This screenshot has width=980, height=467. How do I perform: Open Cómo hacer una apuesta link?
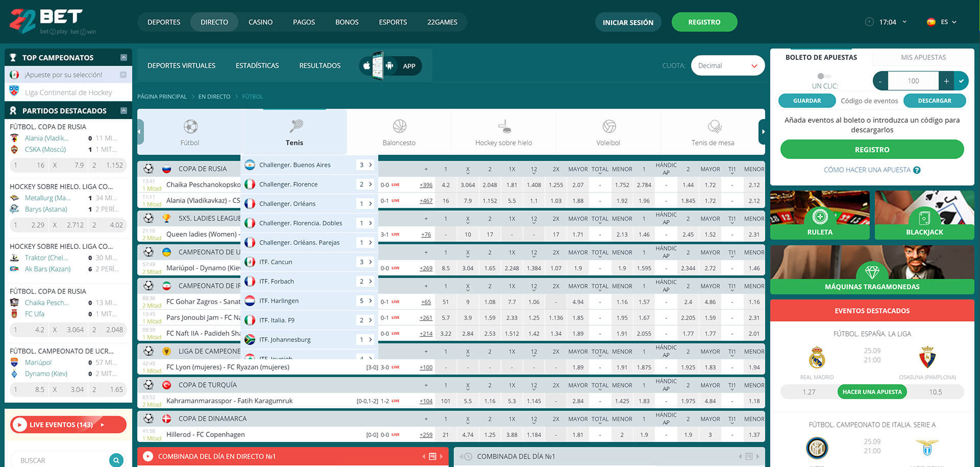(x=867, y=170)
